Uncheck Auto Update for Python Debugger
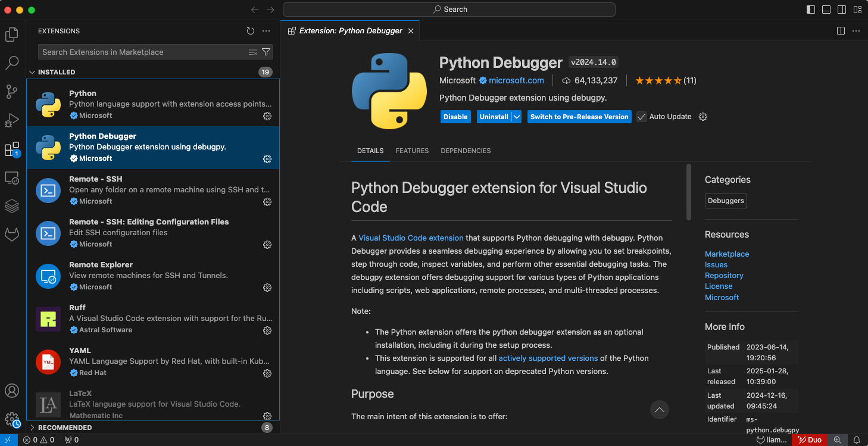Screen dimensions: 868x446 (641, 117)
